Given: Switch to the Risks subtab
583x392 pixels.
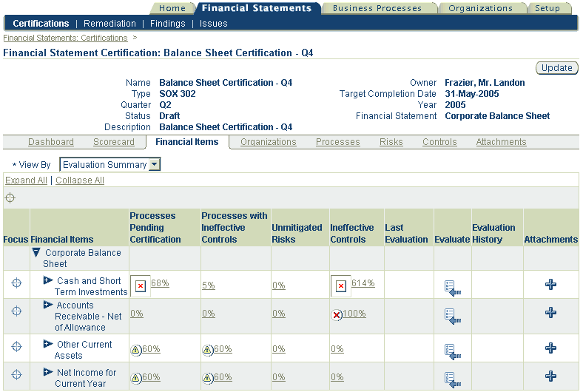Looking at the screenshot, I should [391, 142].
